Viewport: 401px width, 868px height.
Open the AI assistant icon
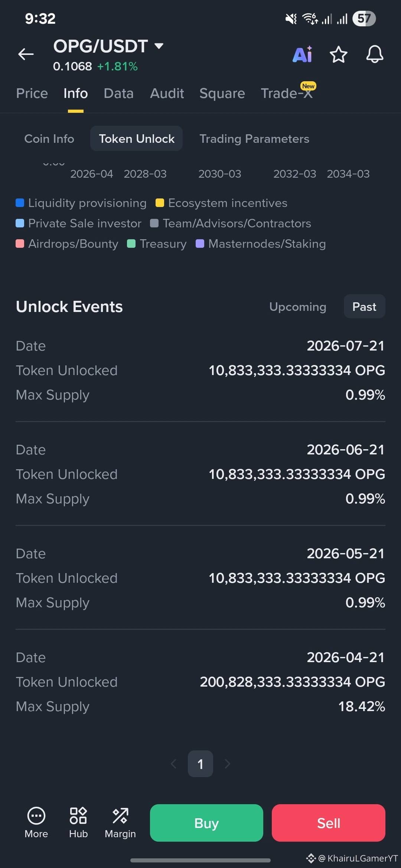302,55
